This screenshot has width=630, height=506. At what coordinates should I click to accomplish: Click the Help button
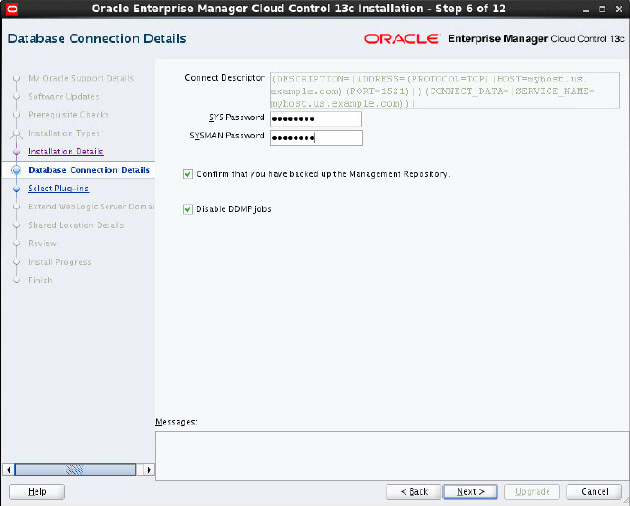point(37,492)
